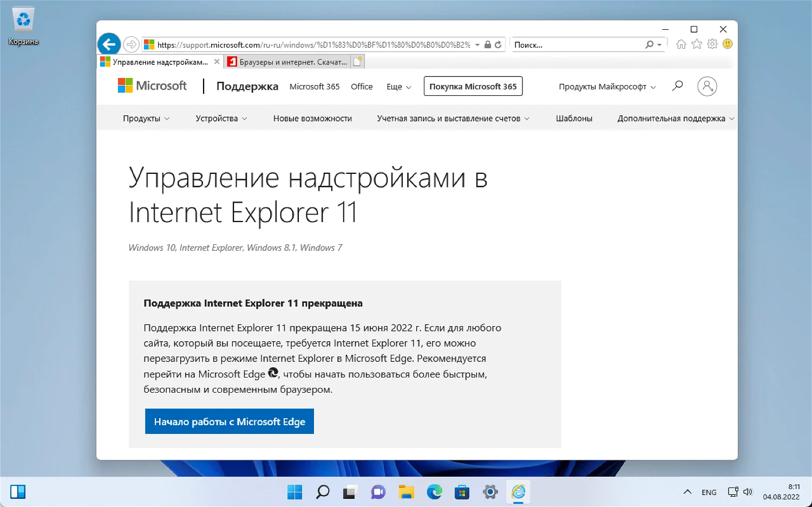Click the smiley feedback icon

[728, 44]
